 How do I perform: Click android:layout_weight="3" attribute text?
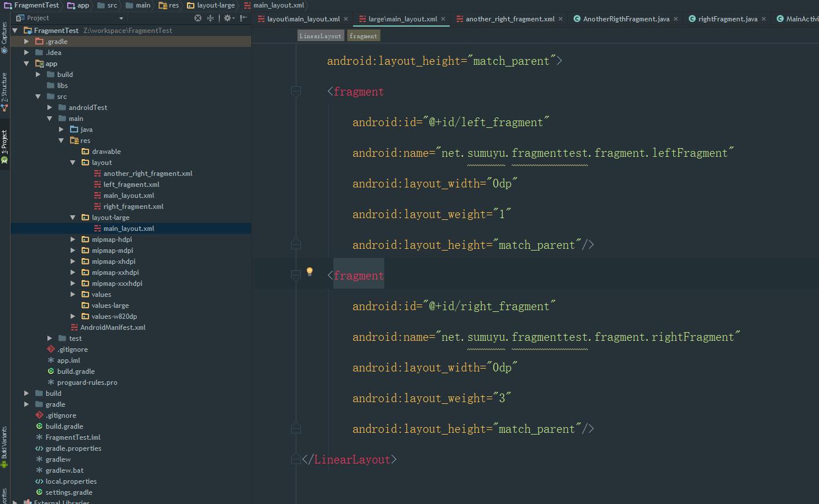(432, 398)
